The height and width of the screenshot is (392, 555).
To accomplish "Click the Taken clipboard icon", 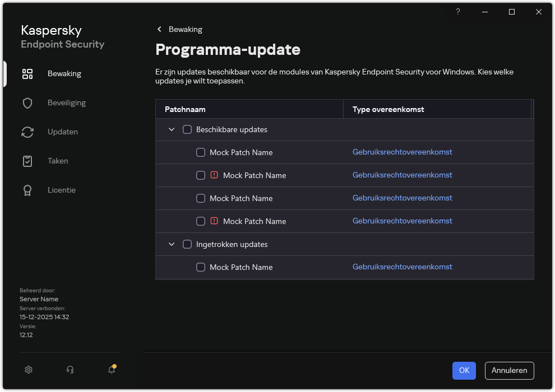I will (27, 161).
